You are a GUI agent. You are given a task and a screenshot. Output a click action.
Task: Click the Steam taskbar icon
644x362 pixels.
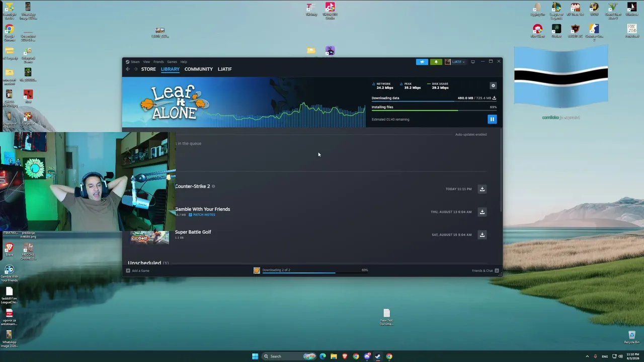coord(378,356)
